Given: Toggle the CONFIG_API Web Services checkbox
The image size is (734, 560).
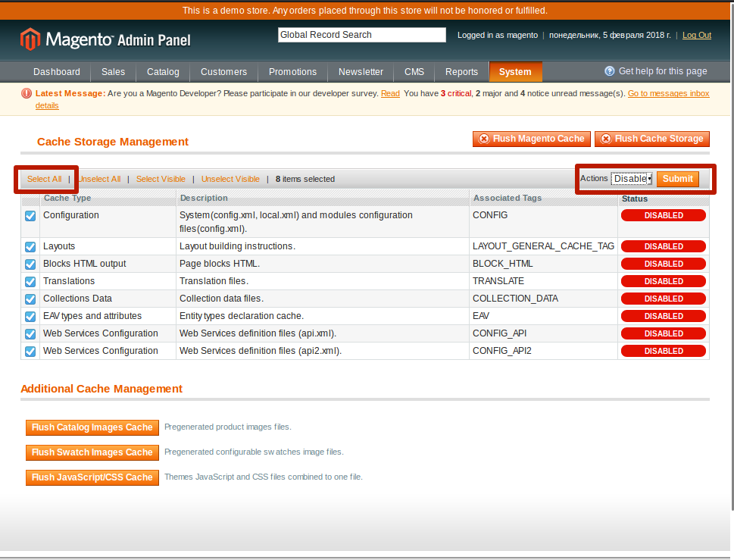Looking at the screenshot, I should [30, 334].
